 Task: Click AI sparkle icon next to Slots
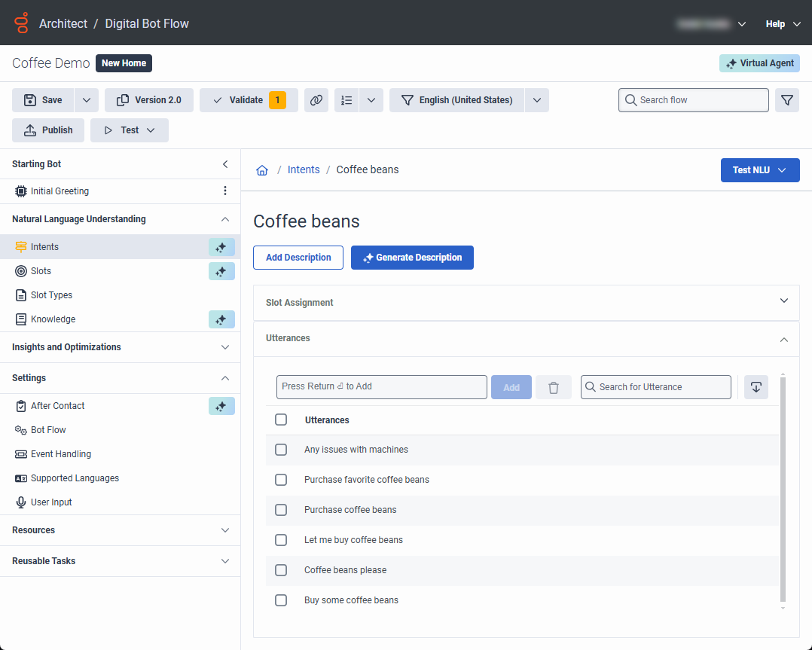pos(221,271)
